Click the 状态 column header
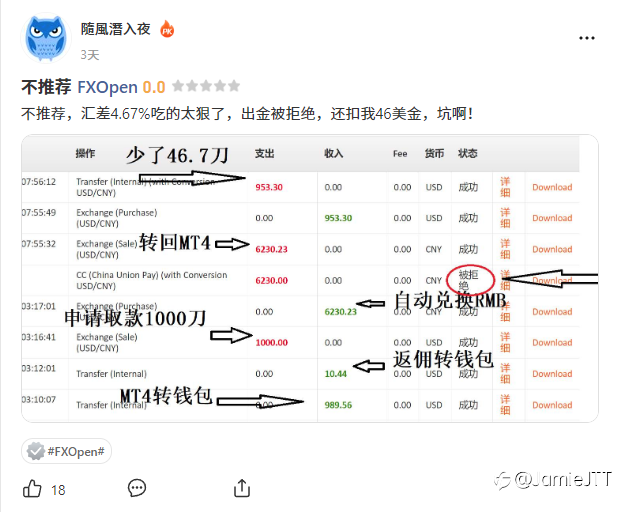 click(468, 153)
